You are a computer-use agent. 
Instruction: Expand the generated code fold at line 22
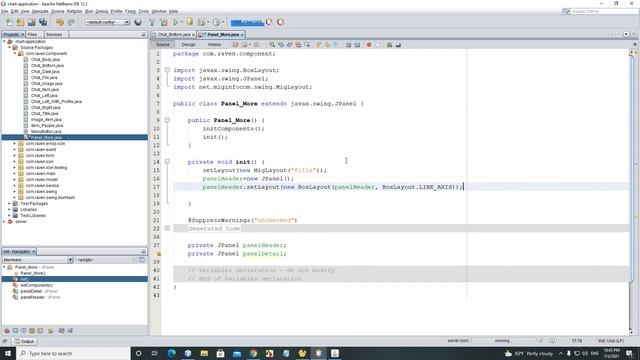167,229
